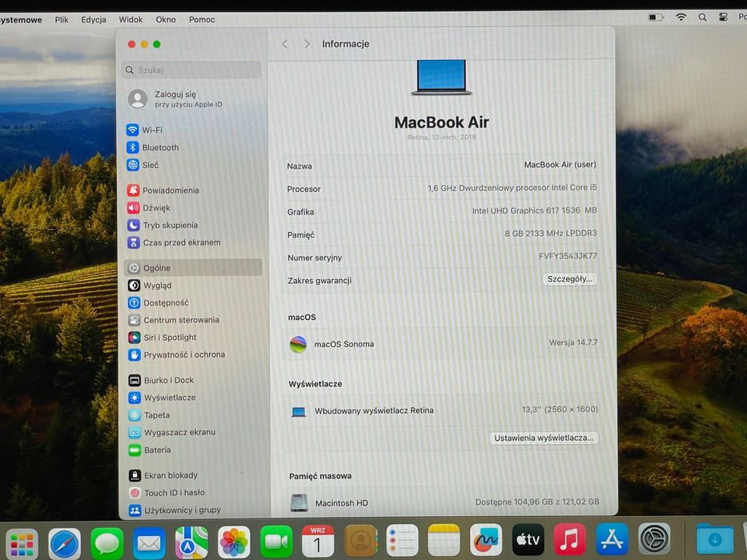Open the Pomoc menu

(x=202, y=19)
